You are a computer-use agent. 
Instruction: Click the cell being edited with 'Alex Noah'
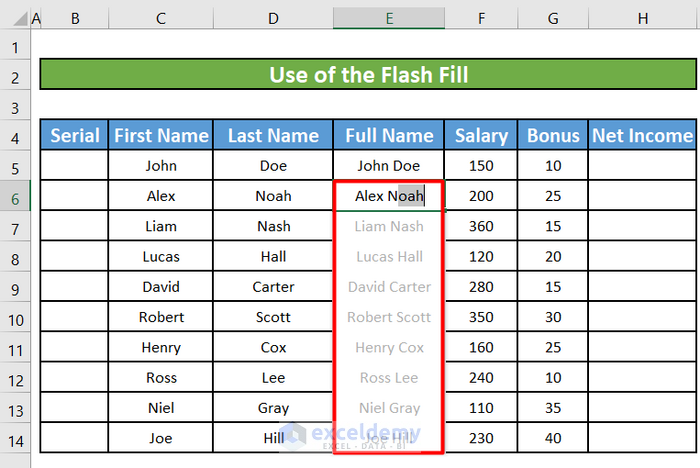click(x=389, y=197)
